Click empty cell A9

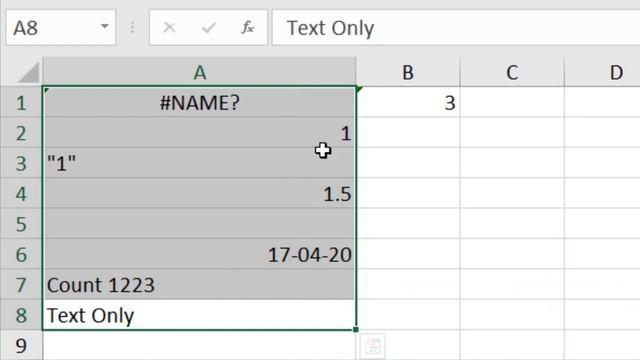(x=200, y=345)
